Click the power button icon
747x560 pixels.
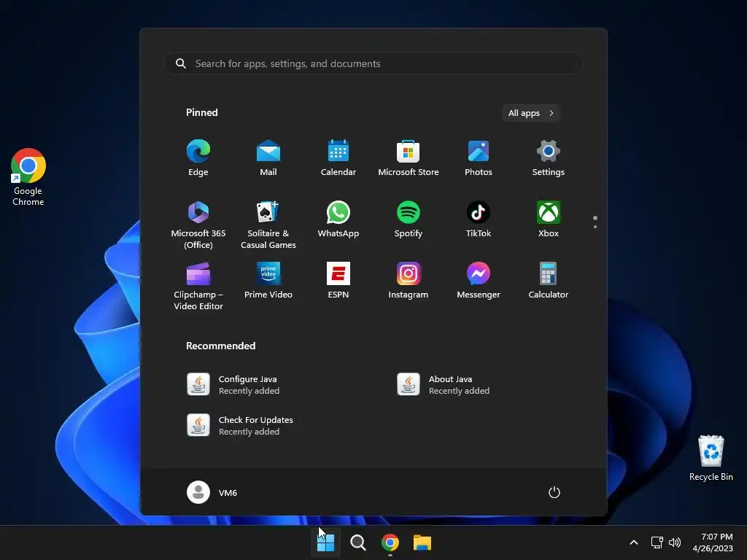point(554,492)
